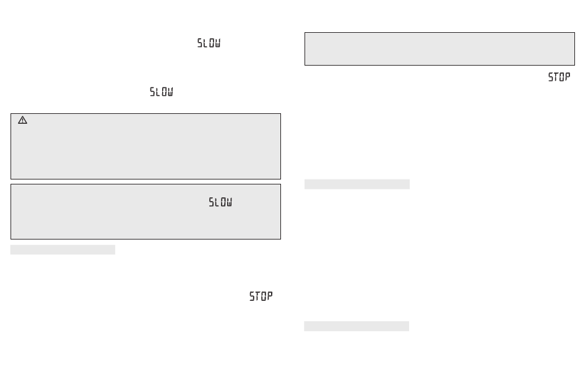Screen dimensions: 588x367
Task: Click the SLOW indicator inside the gray box
Action: (x=220, y=202)
